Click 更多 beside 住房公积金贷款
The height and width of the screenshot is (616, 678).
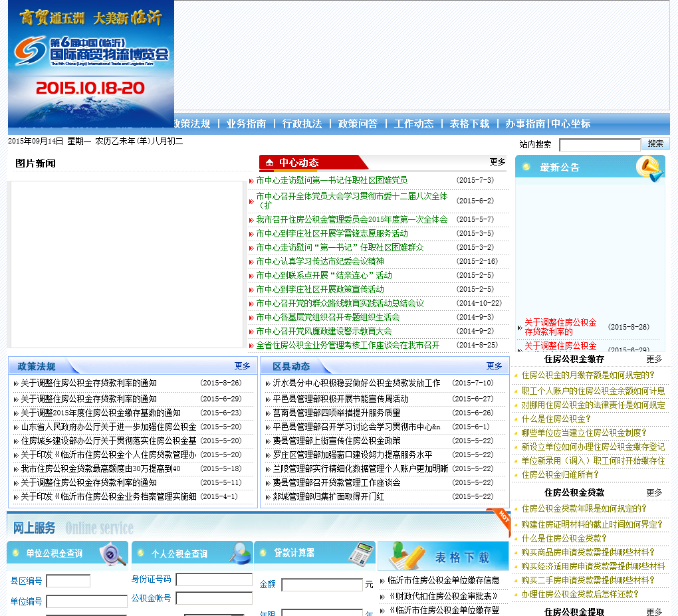click(654, 493)
